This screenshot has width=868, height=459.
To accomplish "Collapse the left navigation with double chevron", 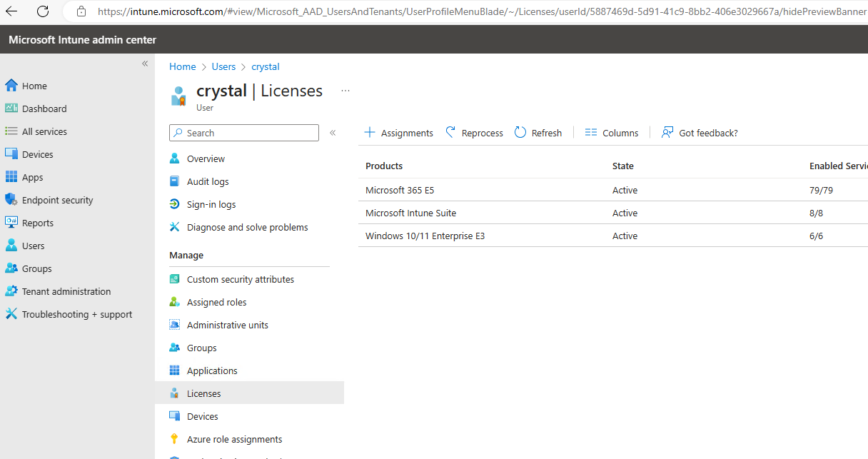I will tap(145, 64).
